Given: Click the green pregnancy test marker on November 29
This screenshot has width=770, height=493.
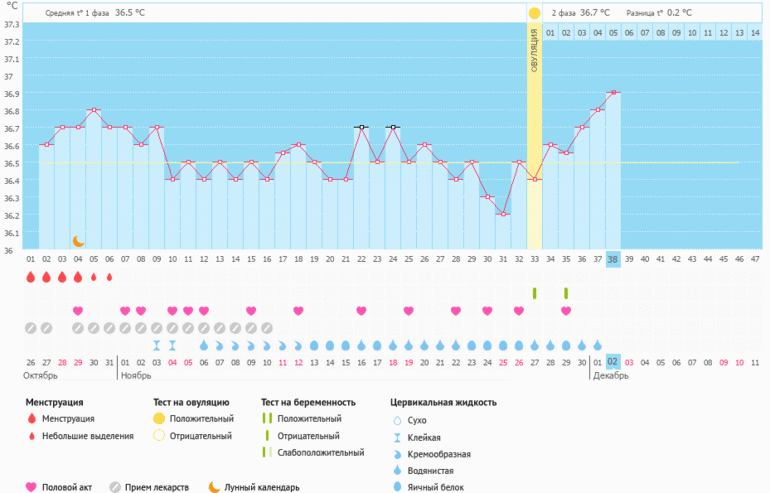Looking at the screenshot, I should [566, 293].
